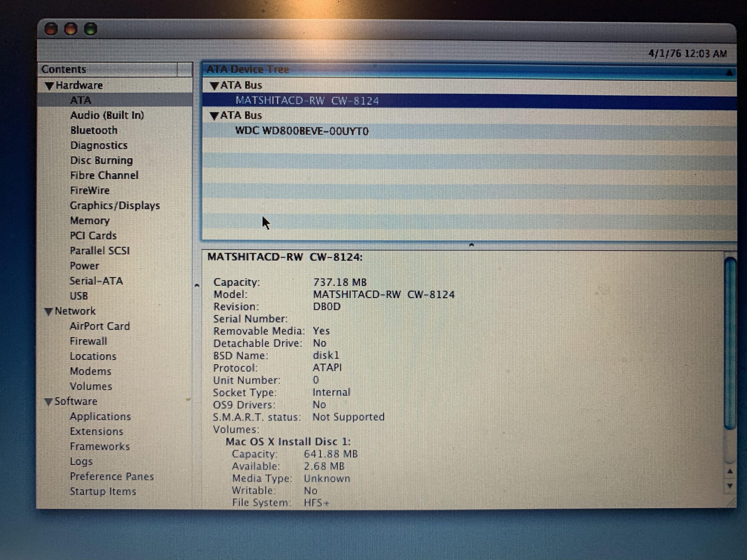Screen dimensions: 747x560
Task: Click the blue vertical scrollbar thumb
Action: (x=730, y=343)
